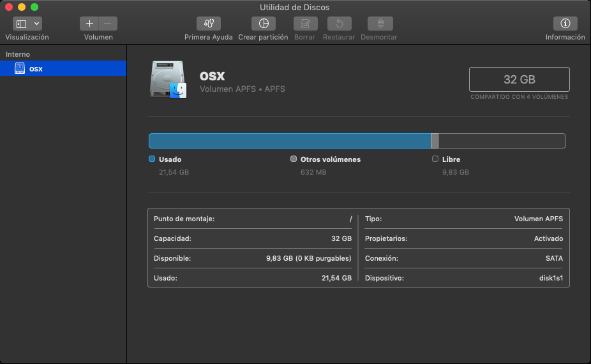Click the 'Capacidad:' row label
This screenshot has height=364, width=591.
172,238
